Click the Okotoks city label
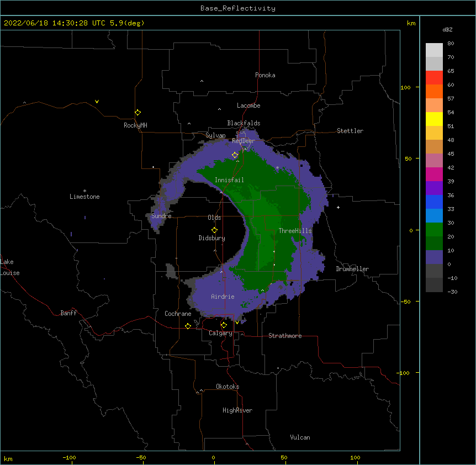 (x=228, y=387)
